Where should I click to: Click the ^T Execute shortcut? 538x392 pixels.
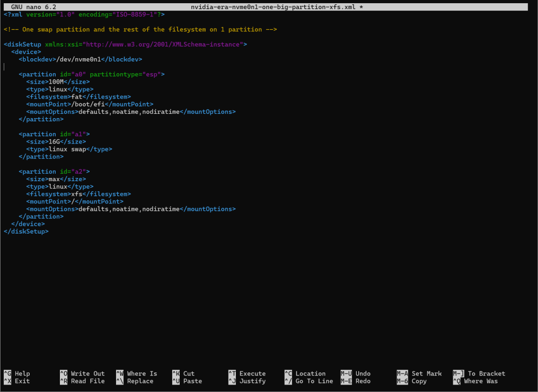click(x=247, y=373)
